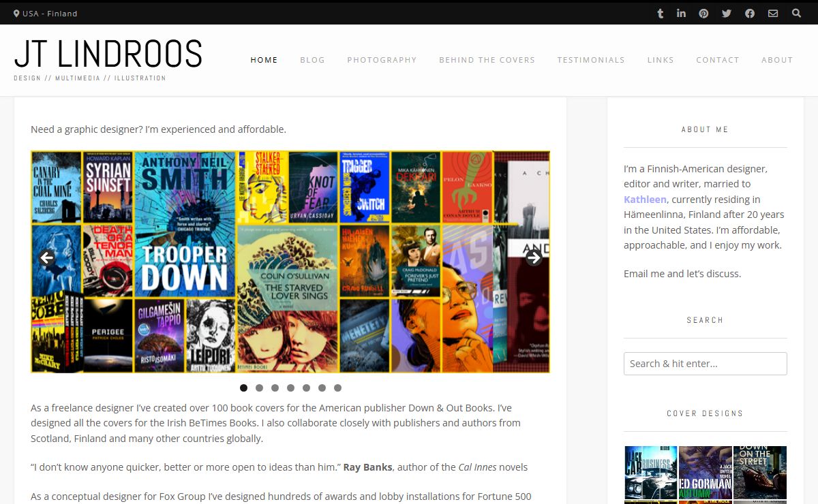Follow the Kathleen link in About Me
Image resolution: width=818 pixels, height=504 pixels.
click(x=645, y=200)
